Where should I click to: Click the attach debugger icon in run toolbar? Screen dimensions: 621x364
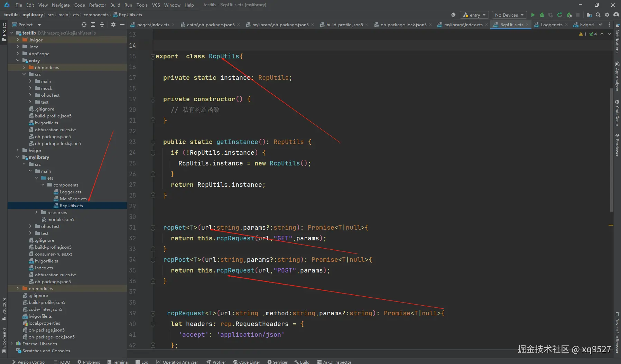coord(569,15)
